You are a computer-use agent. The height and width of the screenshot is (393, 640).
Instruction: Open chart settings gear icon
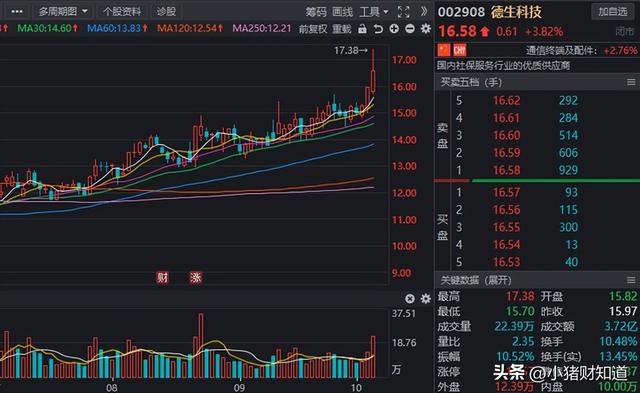[x=426, y=29]
